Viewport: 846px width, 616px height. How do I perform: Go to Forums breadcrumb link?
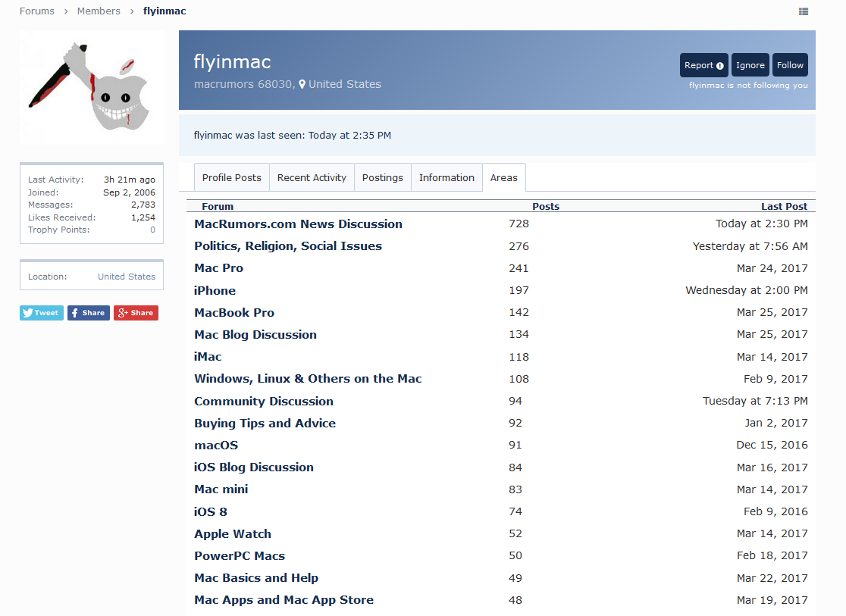[x=36, y=11]
